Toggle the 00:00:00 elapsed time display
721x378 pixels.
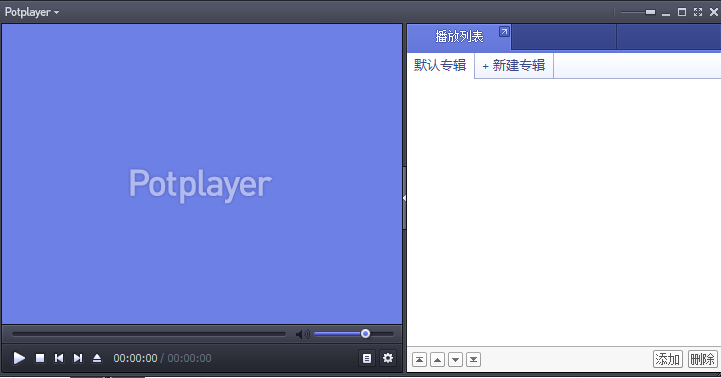click(135, 358)
